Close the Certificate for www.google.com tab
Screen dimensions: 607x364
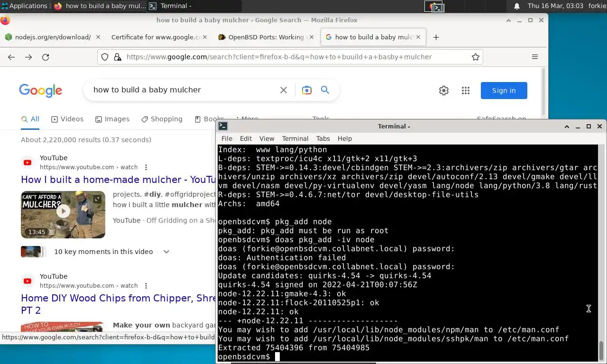[x=204, y=37]
